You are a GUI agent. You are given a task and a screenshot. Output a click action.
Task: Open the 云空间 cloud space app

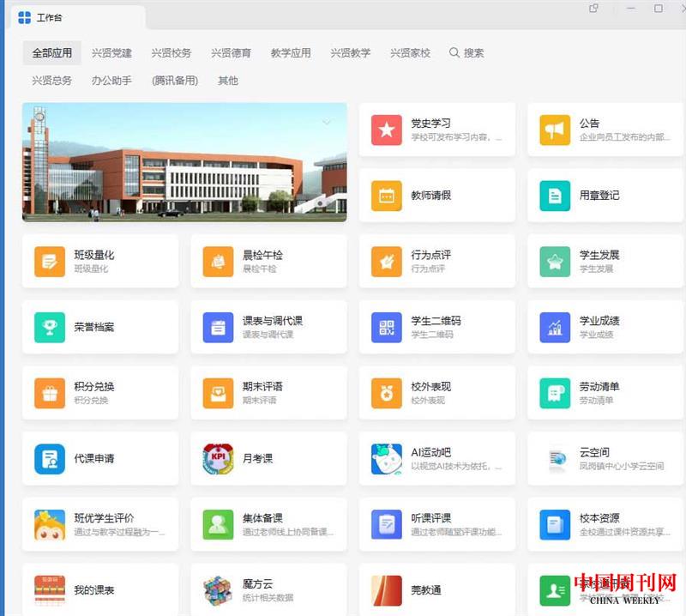605,458
